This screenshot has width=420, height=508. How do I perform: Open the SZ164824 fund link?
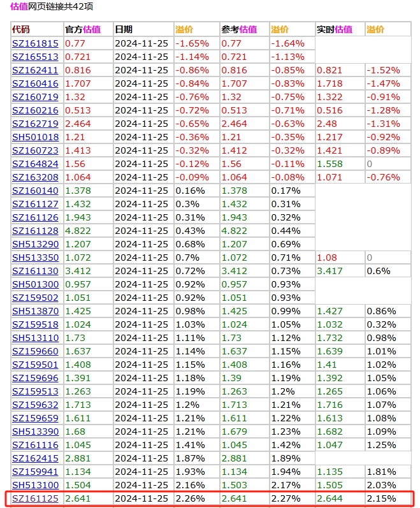35,164
